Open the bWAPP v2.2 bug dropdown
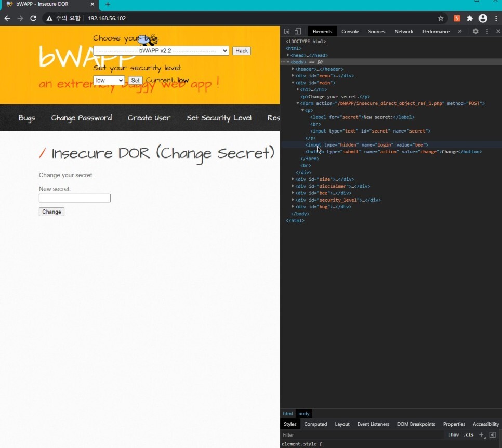 161,50
